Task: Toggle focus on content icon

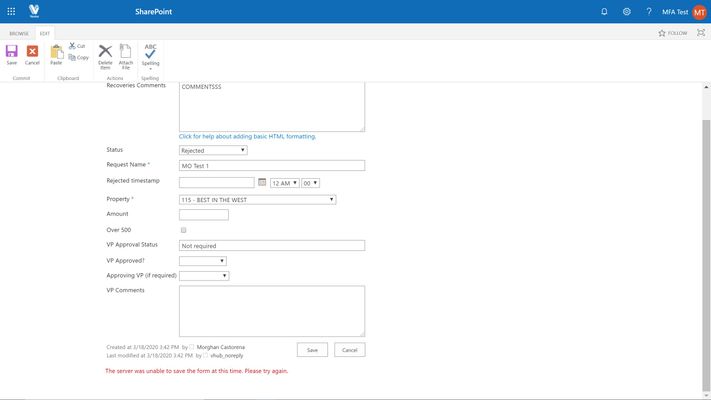Action: point(701,33)
